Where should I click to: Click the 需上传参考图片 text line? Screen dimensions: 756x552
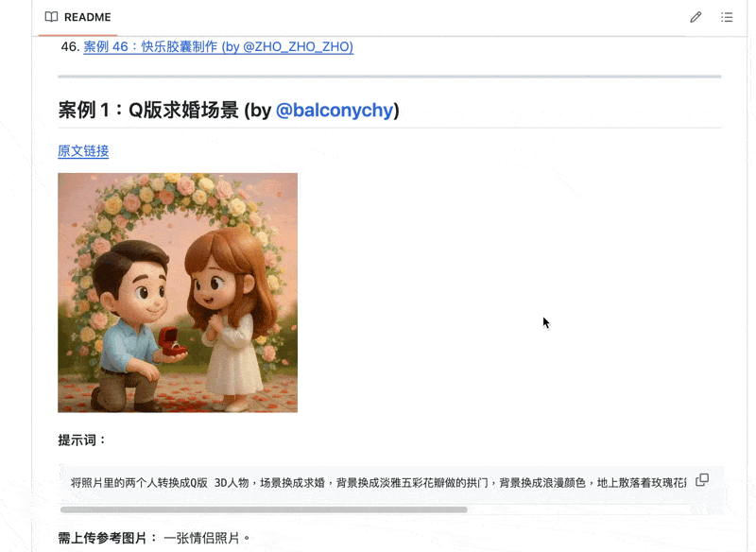(x=154, y=538)
